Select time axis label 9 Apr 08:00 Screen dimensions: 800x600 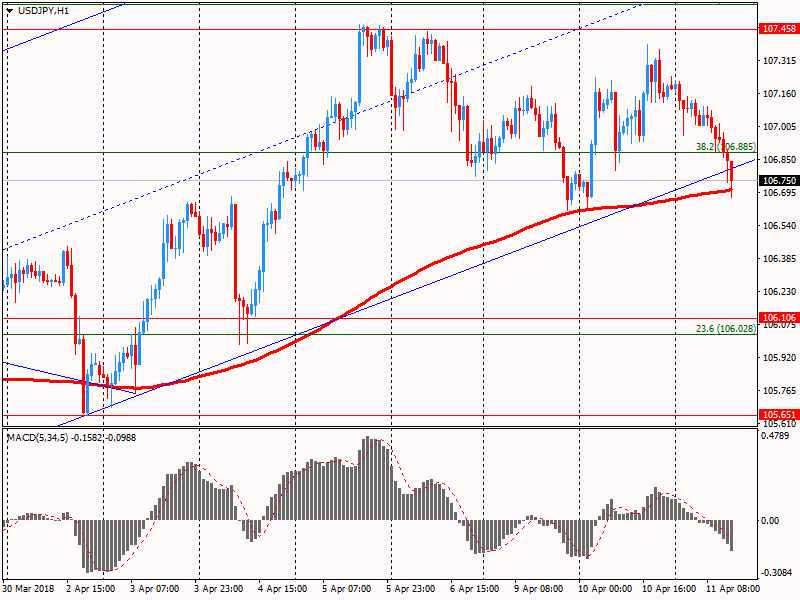(x=539, y=589)
